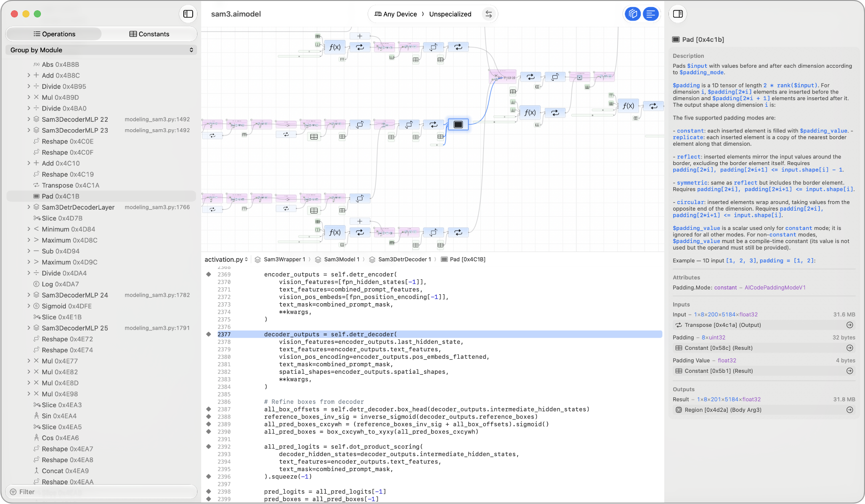
Task: Jump to Constant [0x58c] result arrow
Action: 849,348
